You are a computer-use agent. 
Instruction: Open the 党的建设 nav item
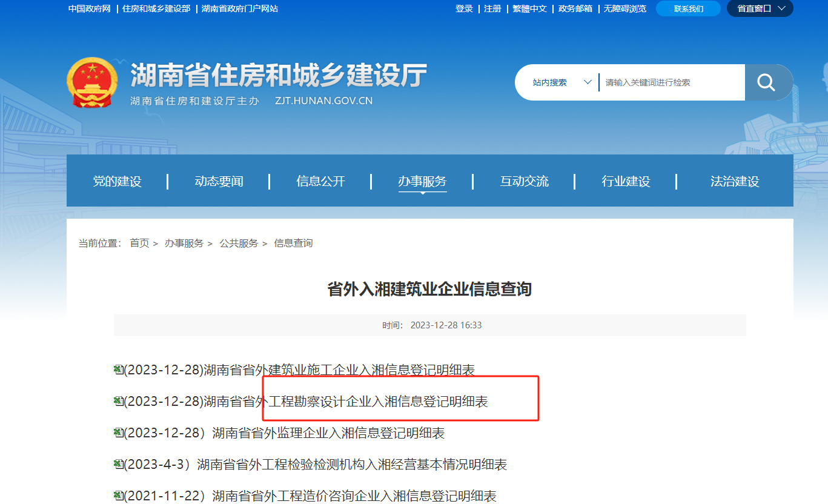(x=117, y=181)
